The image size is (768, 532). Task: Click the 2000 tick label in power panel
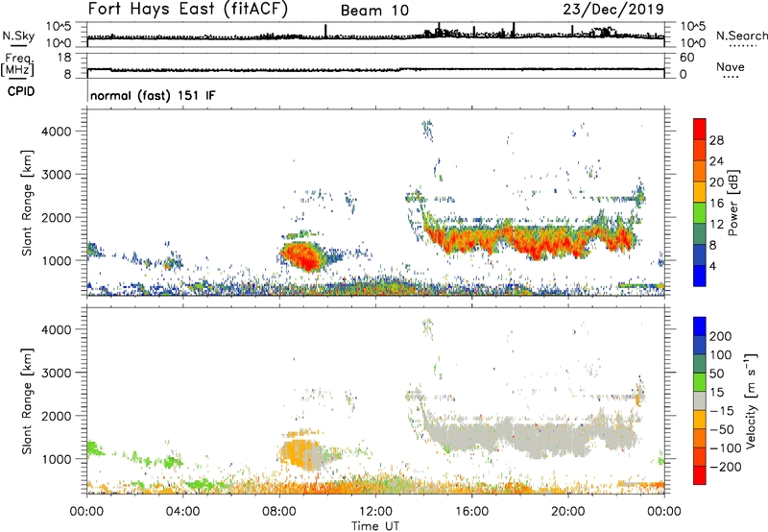coord(57,217)
